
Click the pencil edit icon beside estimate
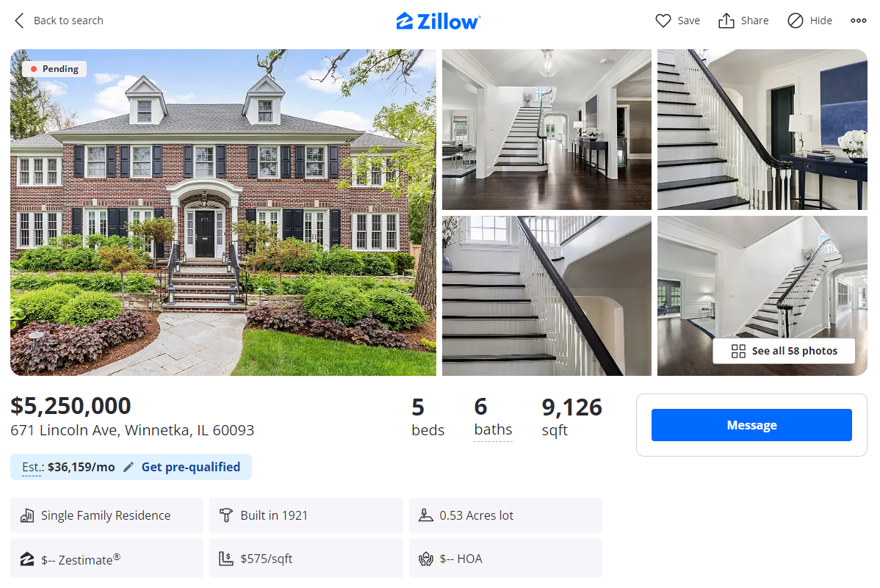click(129, 467)
